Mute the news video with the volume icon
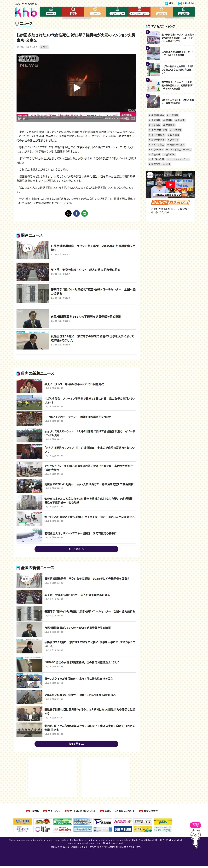Screen dimensions: 208x868 coord(127,119)
